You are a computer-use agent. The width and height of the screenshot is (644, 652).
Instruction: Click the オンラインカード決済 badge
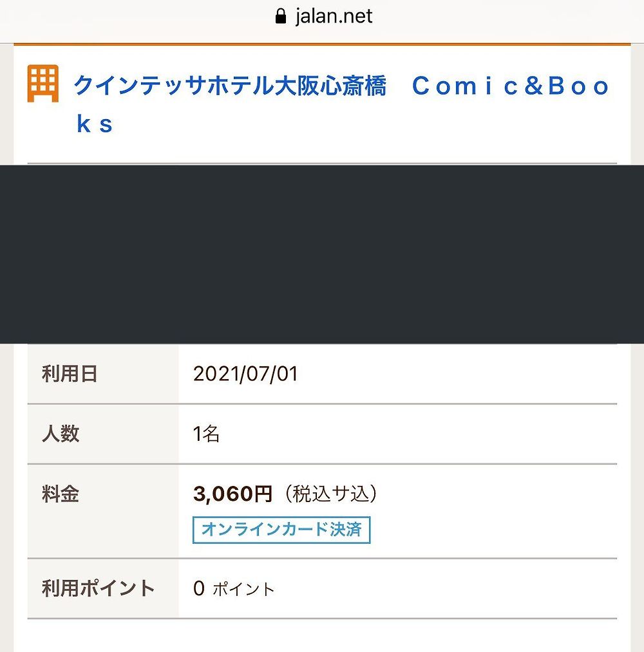(x=281, y=530)
